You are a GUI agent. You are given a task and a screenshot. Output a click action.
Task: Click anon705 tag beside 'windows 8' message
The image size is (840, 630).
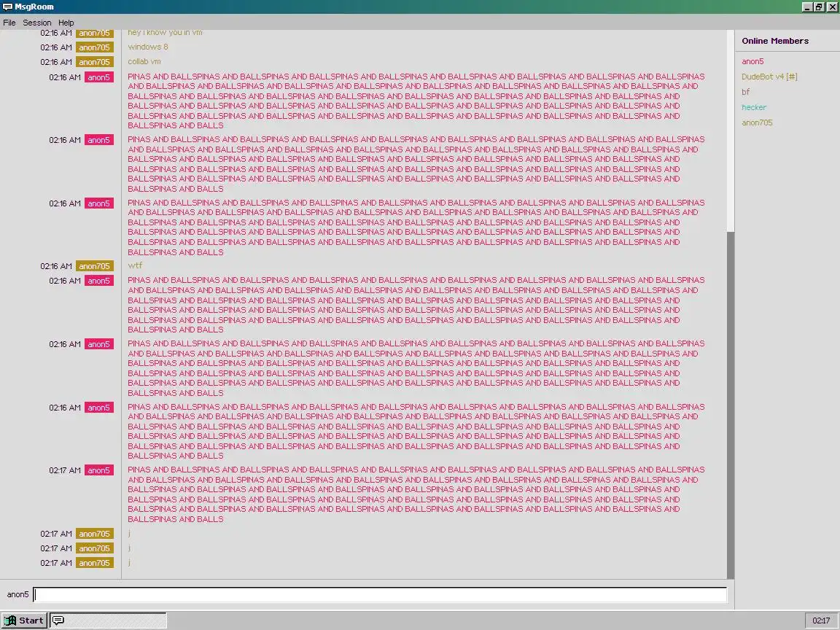[94, 47]
